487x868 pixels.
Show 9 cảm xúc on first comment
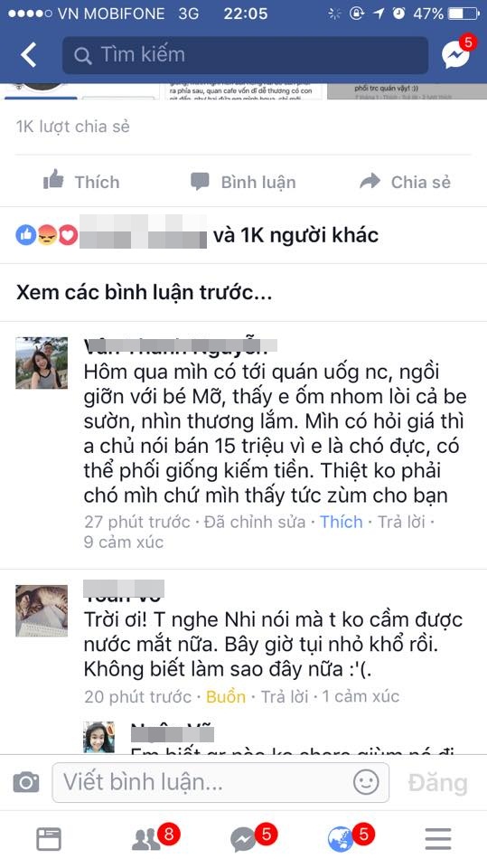coord(124,542)
